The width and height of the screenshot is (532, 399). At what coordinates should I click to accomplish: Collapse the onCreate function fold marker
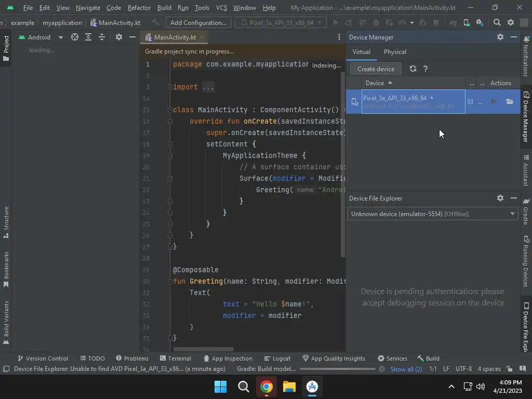coord(170,121)
